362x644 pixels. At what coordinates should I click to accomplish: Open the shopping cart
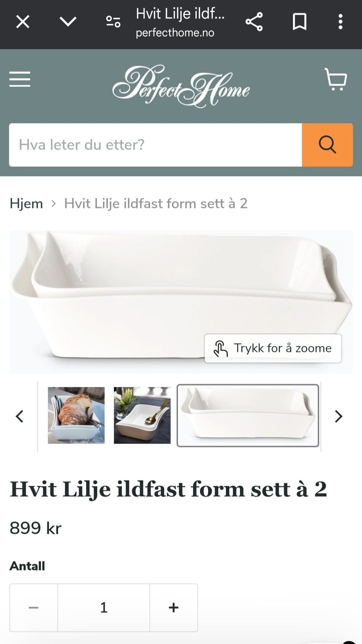pyautogui.click(x=336, y=79)
